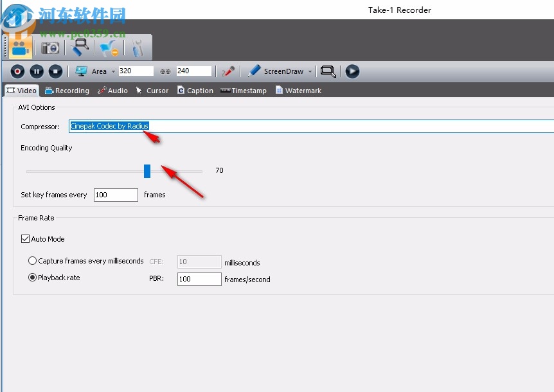Viewport: 554px width, 392px height.
Task: Toggle the microphone audio icon
Action: click(228, 71)
